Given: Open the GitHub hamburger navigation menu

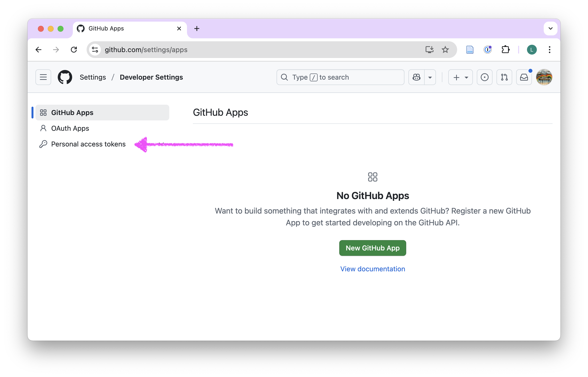Looking at the screenshot, I should 43,77.
